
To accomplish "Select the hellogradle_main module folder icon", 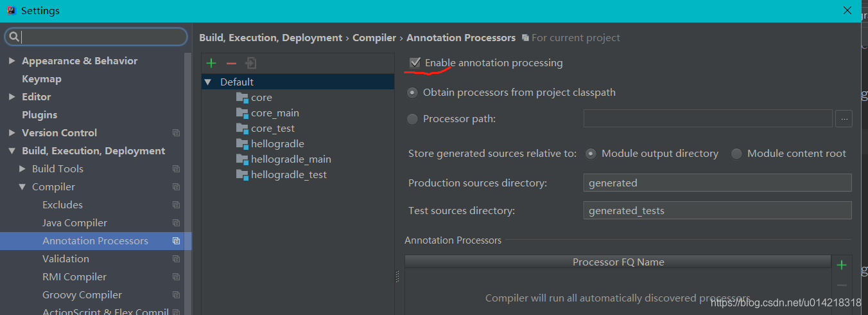I will click(x=242, y=159).
